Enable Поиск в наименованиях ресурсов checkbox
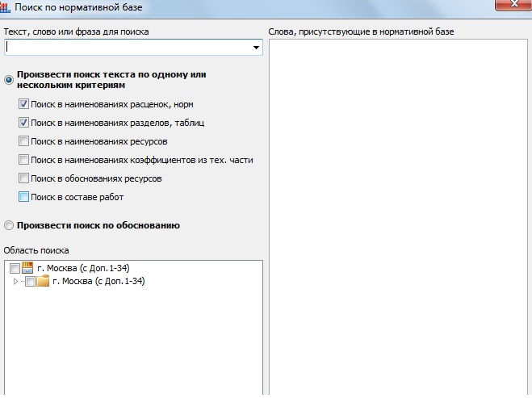Image resolution: width=532 pixels, height=398 pixels. coord(24,141)
